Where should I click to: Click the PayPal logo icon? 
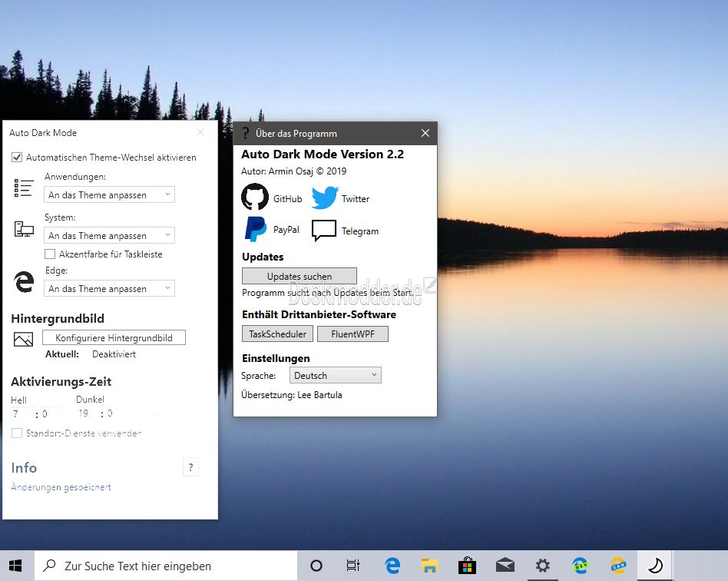pos(256,229)
